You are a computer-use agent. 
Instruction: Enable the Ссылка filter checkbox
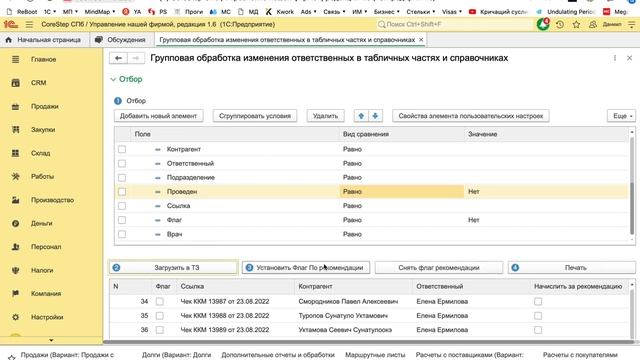click(122, 206)
